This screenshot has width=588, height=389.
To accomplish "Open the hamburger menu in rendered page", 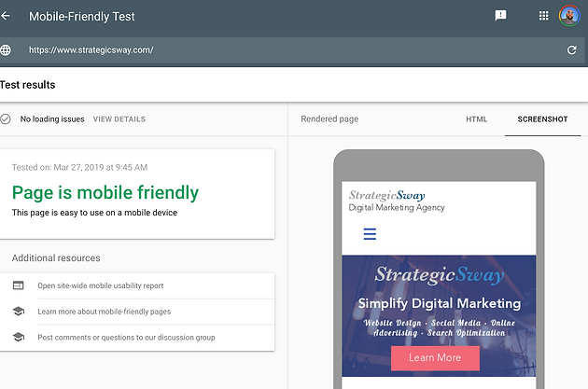I will coord(370,234).
